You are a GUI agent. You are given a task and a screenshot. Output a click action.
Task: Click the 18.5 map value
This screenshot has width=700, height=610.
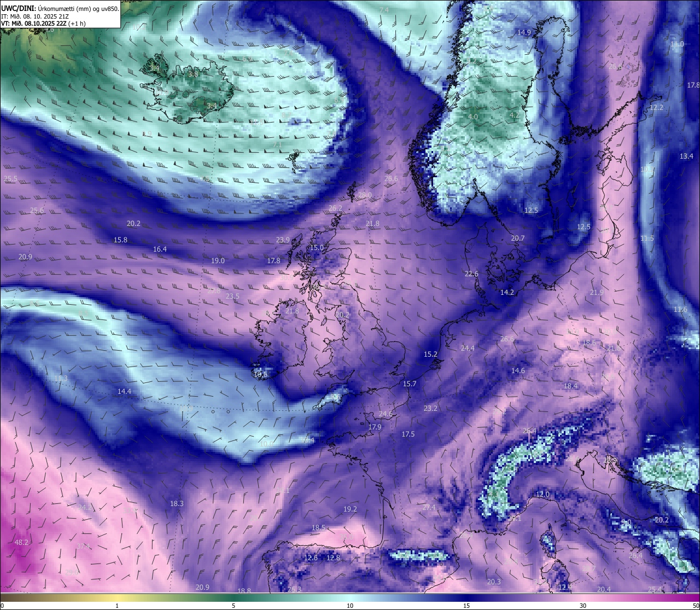pos(318,528)
